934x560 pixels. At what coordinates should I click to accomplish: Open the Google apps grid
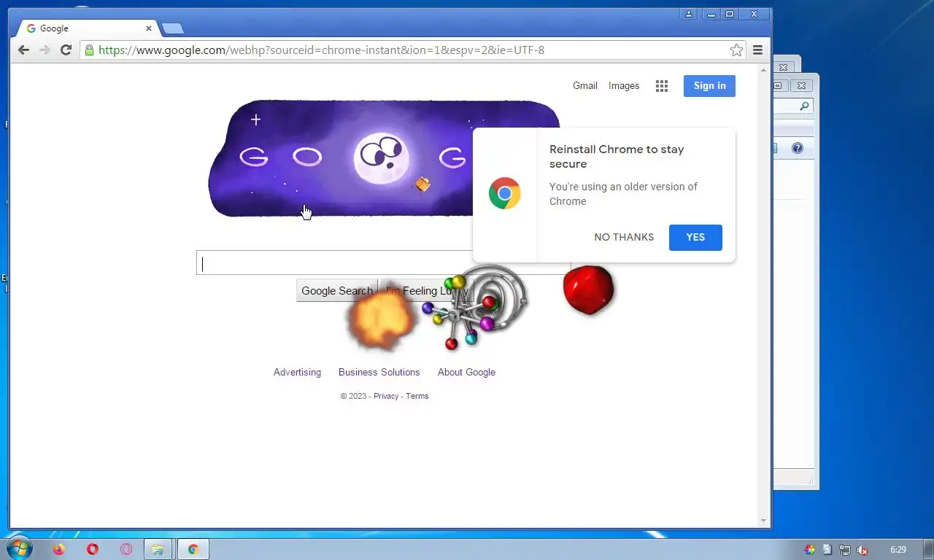(x=662, y=86)
